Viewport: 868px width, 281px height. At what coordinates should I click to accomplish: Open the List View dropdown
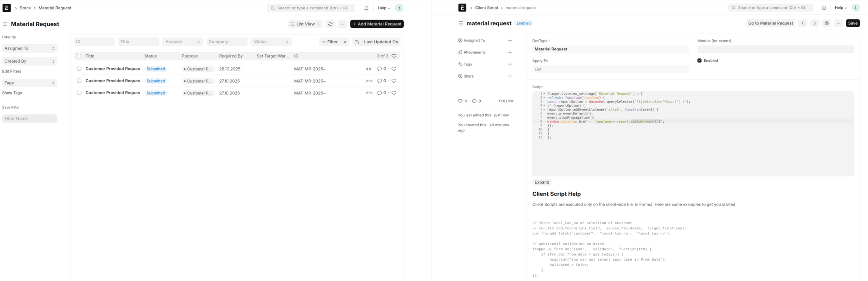[305, 24]
